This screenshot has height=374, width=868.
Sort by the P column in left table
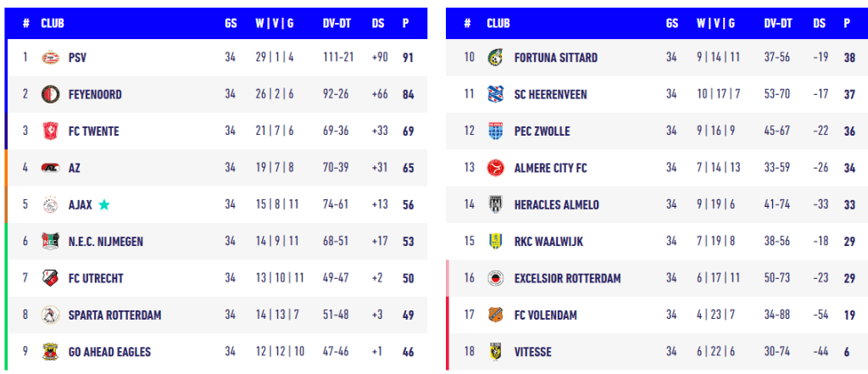[x=408, y=24]
